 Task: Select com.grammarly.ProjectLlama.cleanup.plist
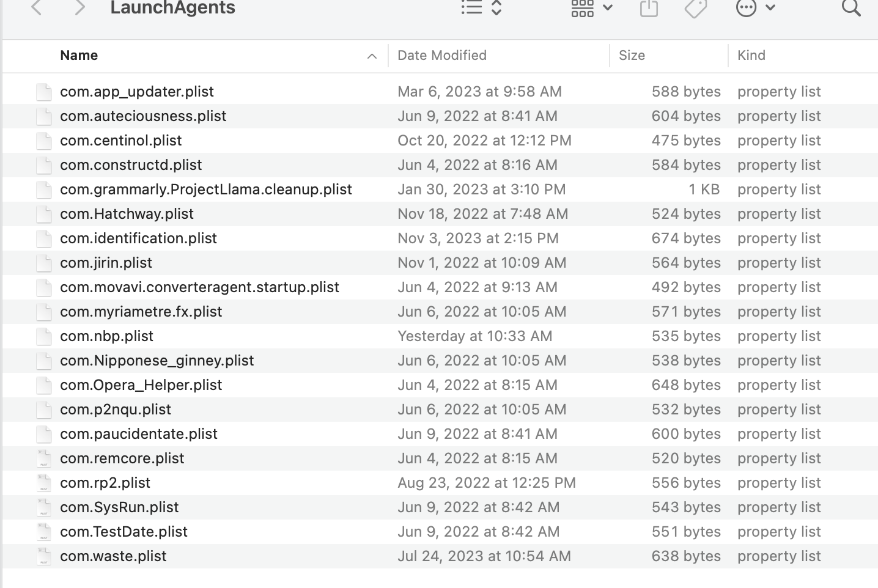(205, 189)
